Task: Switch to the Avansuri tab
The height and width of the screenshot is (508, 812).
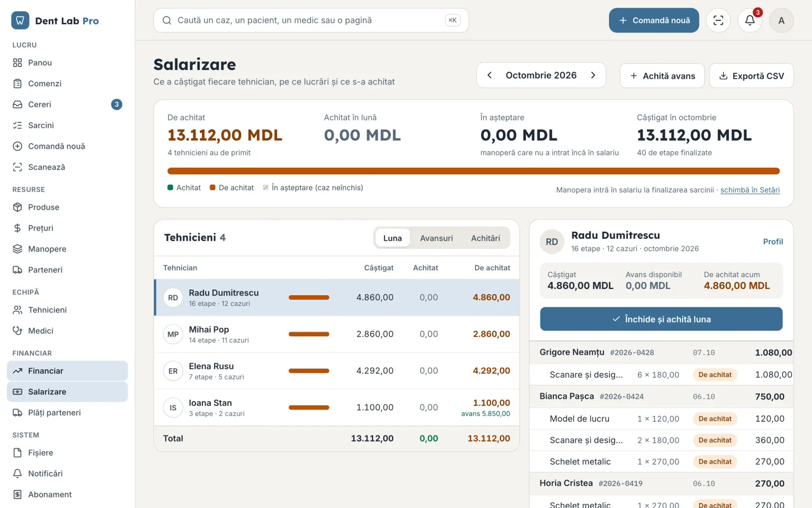Action: (436, 238)
